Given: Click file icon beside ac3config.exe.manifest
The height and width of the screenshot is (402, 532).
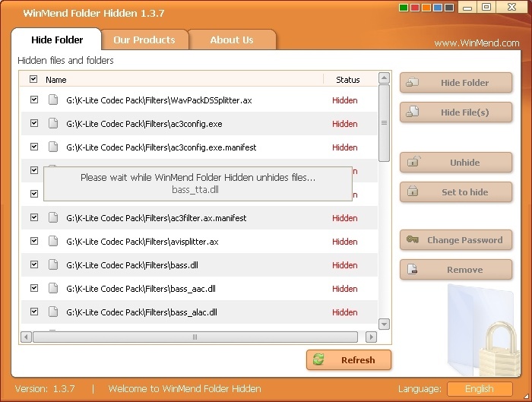Looking at the screenshot, I should [x=53, y=147].
